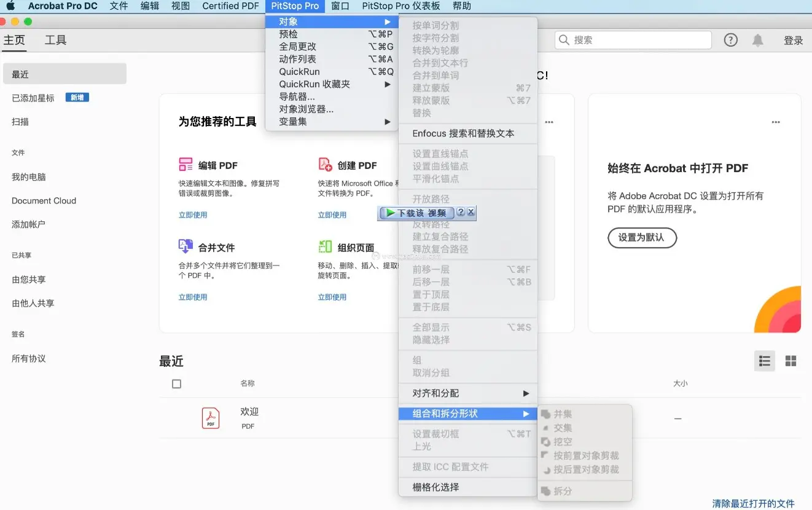
Task: Click the 合并文件 tool icon
Action: click(185, 246)
